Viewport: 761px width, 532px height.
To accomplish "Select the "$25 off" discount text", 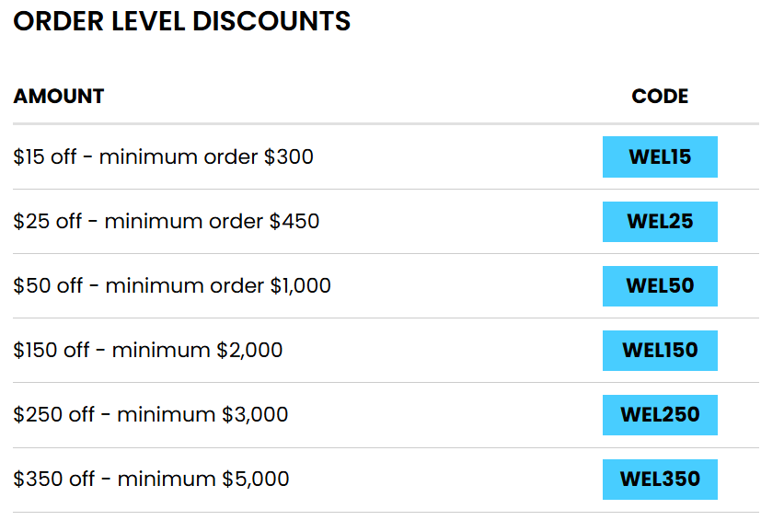I will [x=48, y=222].
